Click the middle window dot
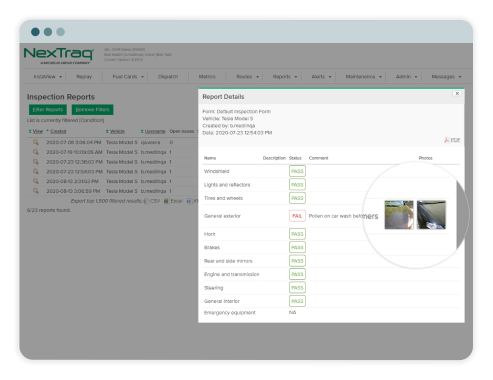 (48, 32)
